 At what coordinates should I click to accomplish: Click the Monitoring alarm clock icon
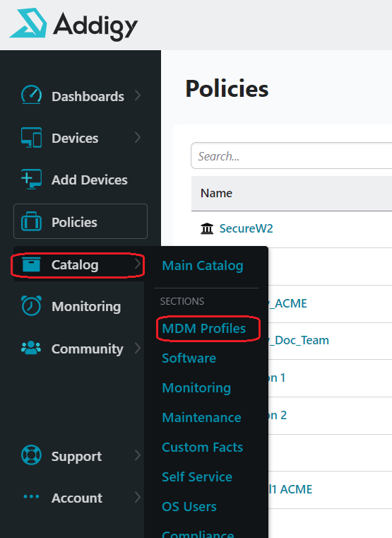pos(31,305)
